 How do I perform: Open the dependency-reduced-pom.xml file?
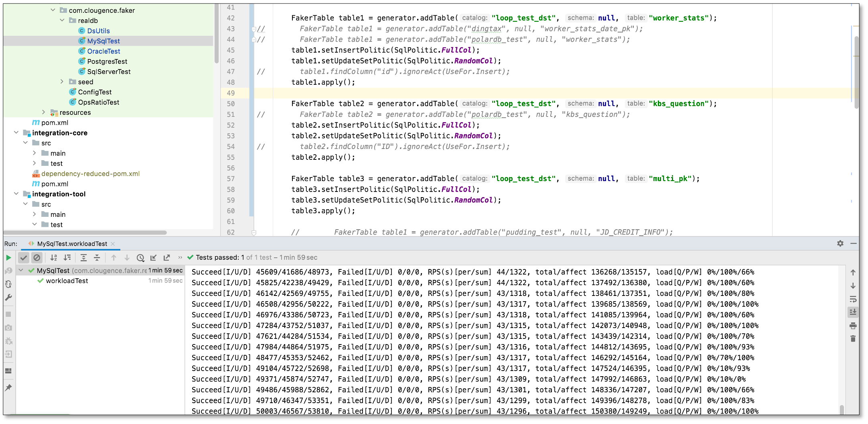tap(90, 174)
